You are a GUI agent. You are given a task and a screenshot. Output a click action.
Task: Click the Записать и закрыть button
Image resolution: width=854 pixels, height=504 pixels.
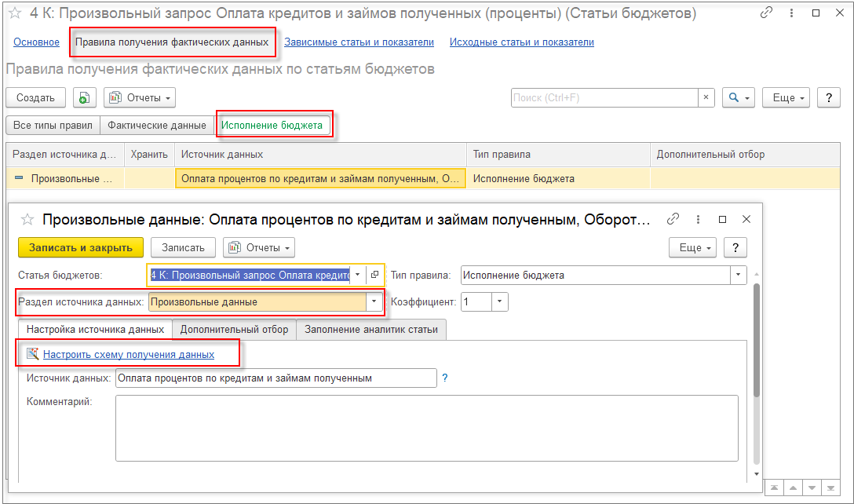(x=81, y=247)
